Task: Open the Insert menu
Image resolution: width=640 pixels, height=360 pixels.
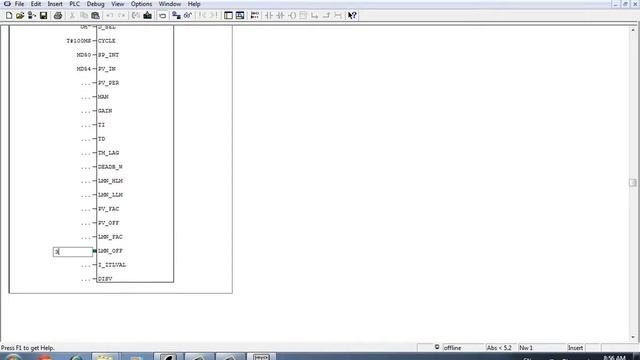Action: click(55, 4)
